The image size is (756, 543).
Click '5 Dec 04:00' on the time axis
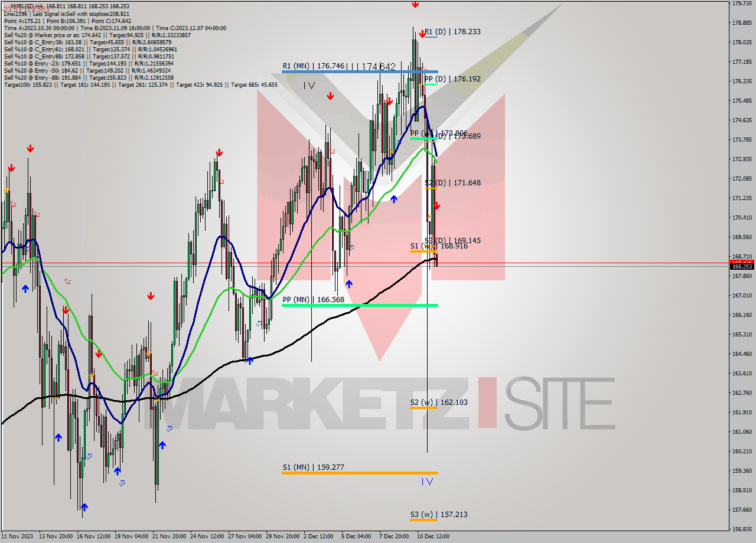(356, 537)
